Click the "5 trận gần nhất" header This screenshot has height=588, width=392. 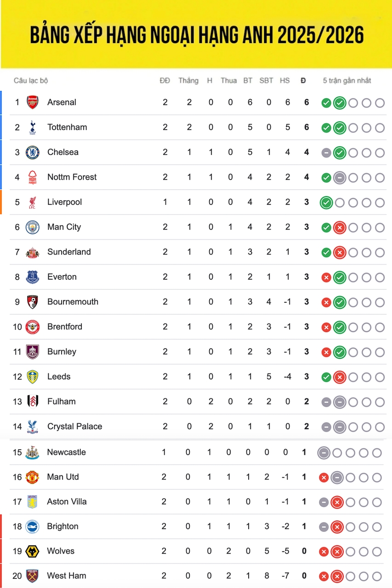pyautogui.click(x=347, y=80)
